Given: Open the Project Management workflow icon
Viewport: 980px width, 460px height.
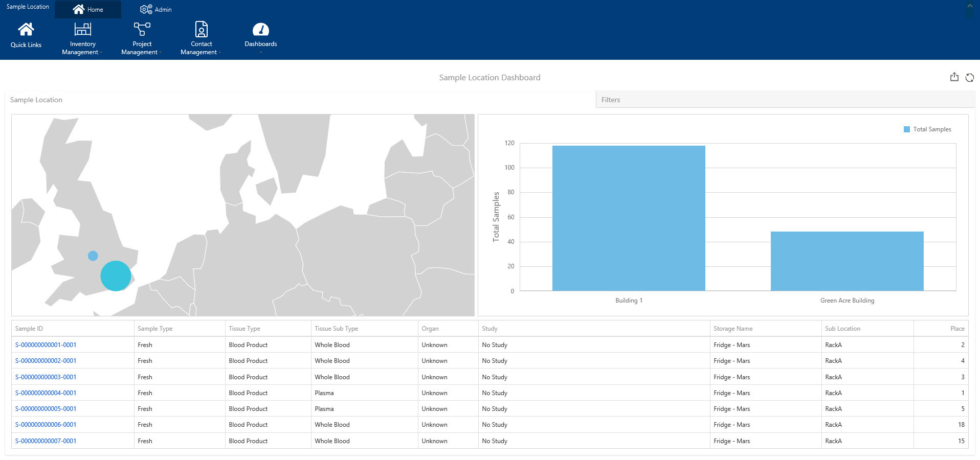Looking at the screenshot, I should [x=141, y=29].
